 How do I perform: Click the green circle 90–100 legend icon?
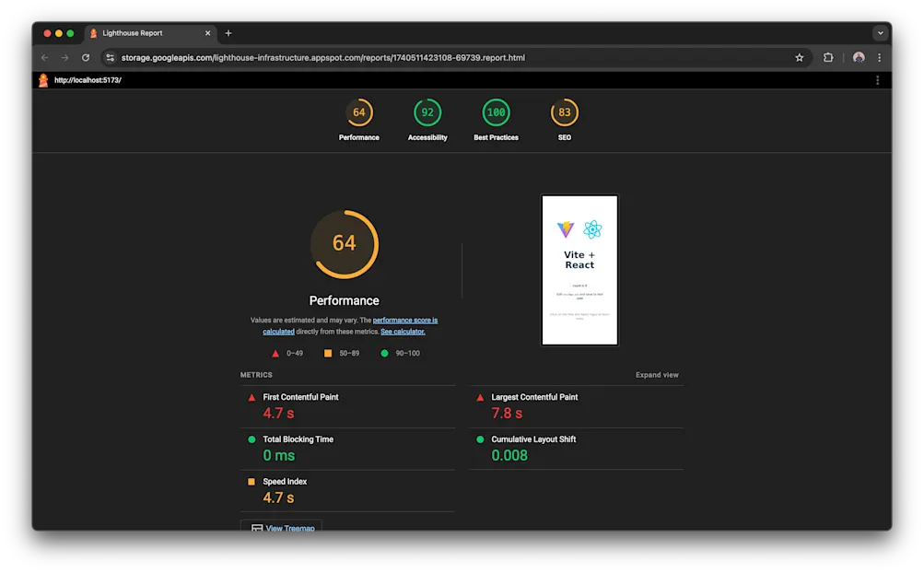click(384, 353)
